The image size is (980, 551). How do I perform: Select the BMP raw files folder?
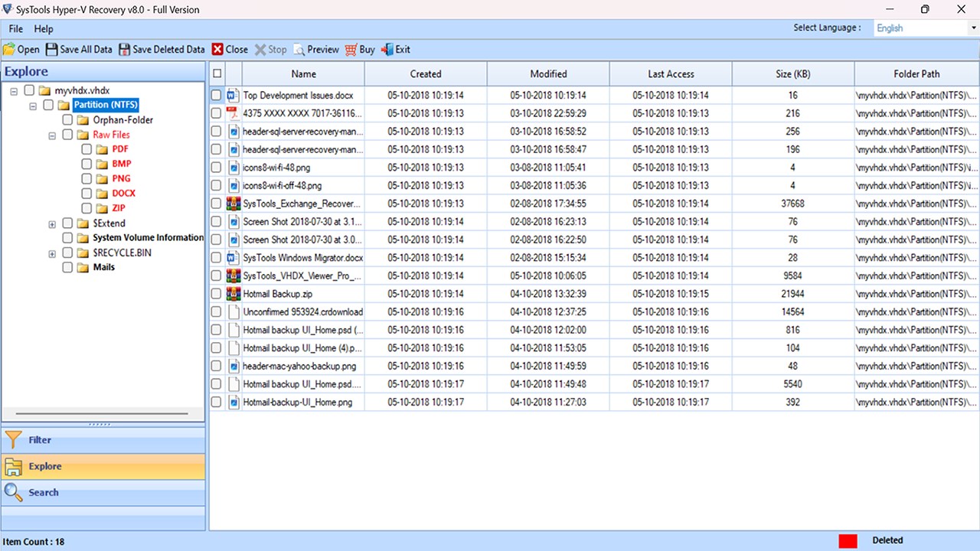pos(122,164)
